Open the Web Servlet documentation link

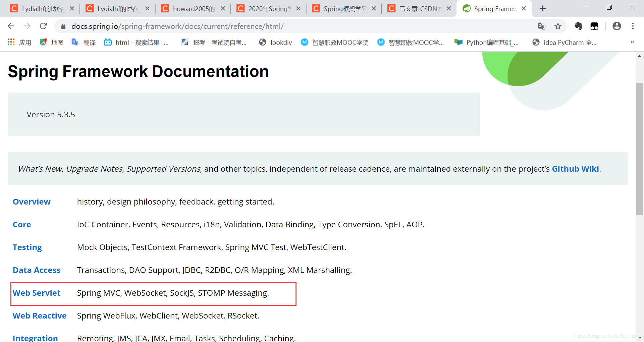point(37,293)
